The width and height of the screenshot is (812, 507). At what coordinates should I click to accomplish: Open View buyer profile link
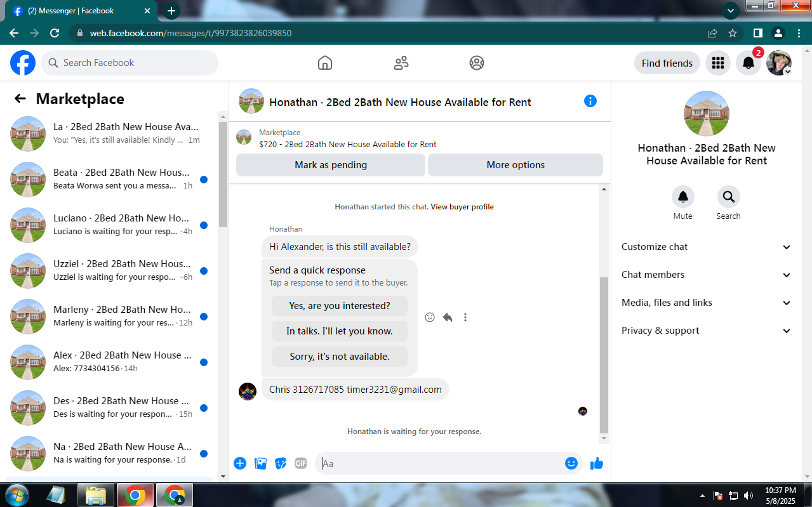(462, 207)
